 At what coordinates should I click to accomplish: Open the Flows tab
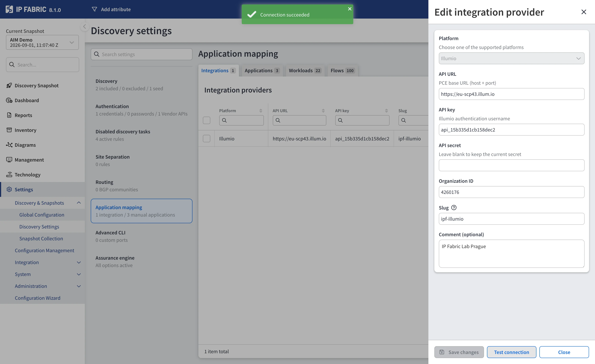(342, 70)
